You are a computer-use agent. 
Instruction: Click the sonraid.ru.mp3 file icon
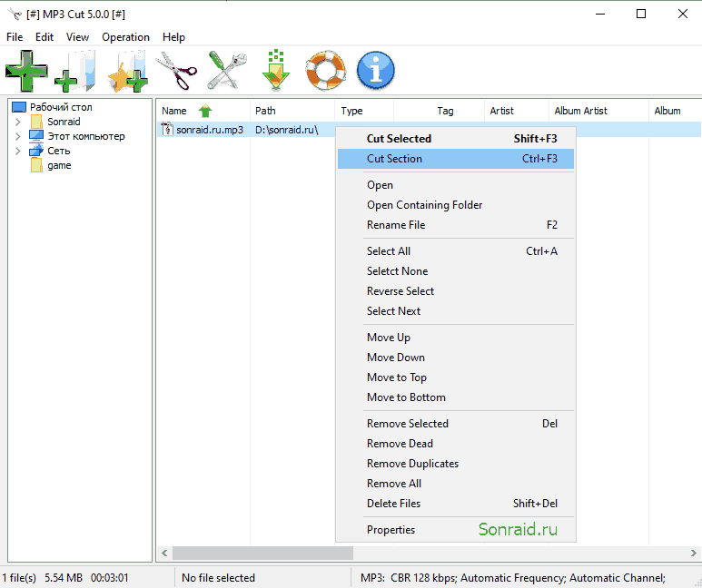tap(167, 130)
